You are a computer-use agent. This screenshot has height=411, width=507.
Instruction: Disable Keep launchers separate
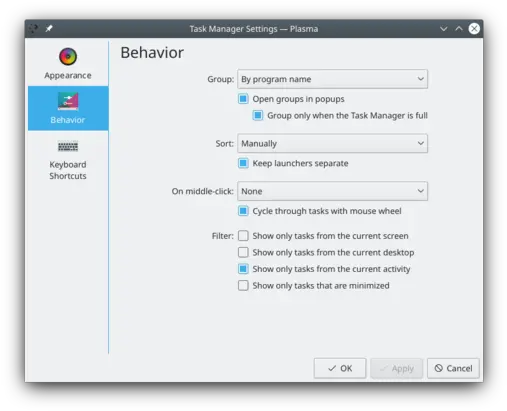point(243,163)
